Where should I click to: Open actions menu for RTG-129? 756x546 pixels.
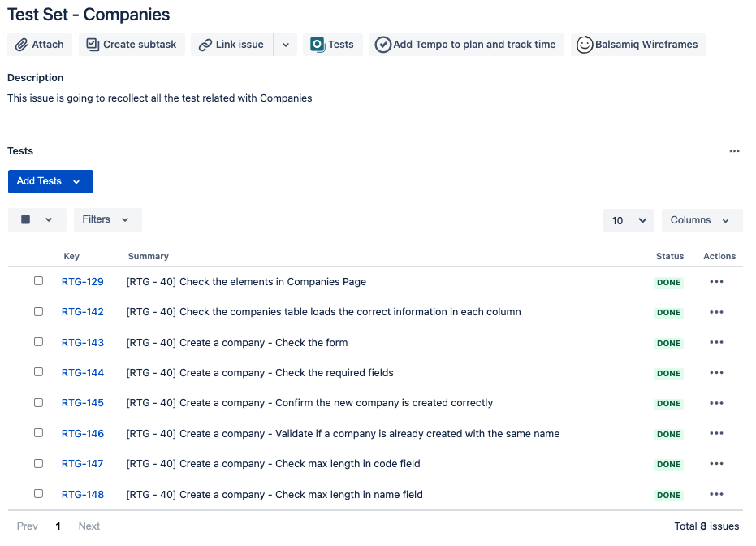point(716,282)
